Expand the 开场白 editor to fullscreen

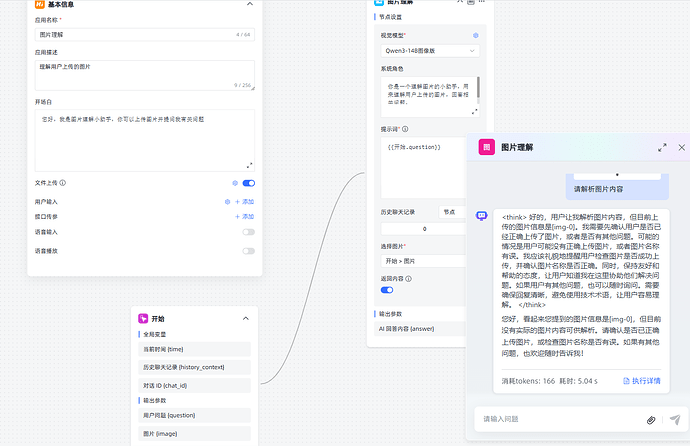249,165
